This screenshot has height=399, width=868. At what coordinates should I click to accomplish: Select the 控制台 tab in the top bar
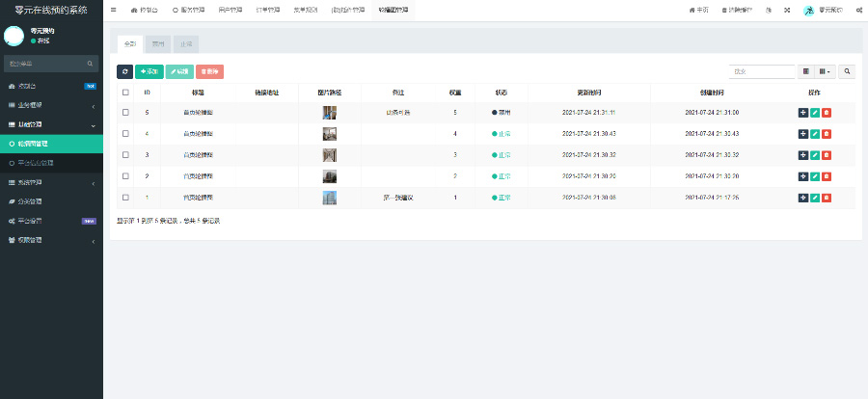(x=146, y=10)
